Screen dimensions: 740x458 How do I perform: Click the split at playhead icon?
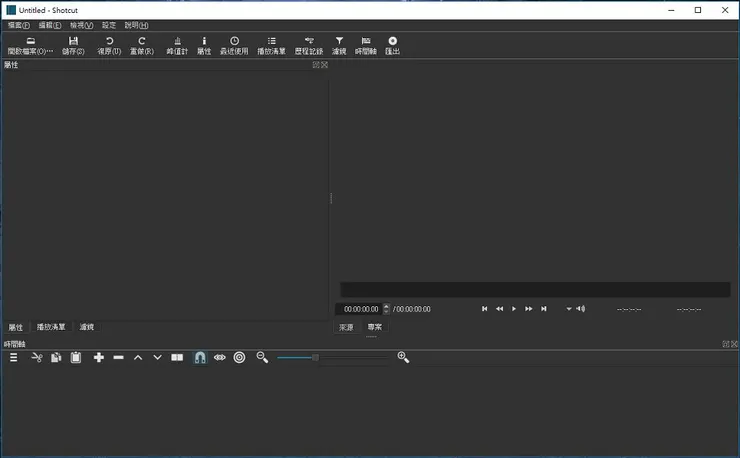tap(177, 357)
